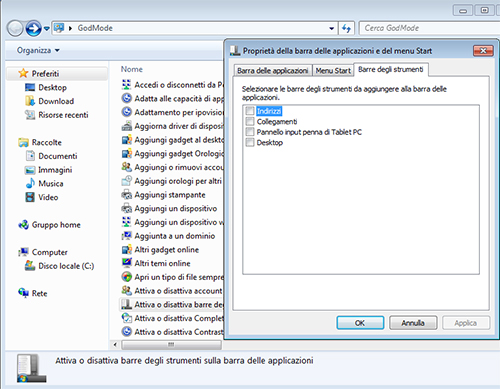The height and width of the screenshot is (389, 500).
Task: Click the Applica button
Action: [466, 323]
